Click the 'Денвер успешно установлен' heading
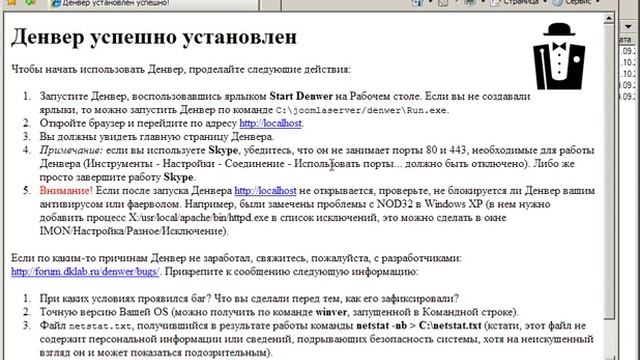640x360 pixels. (154, 37)
